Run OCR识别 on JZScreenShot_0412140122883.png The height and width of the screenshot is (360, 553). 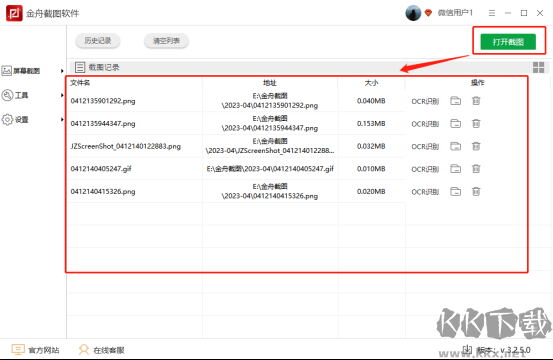coord(425,147)
